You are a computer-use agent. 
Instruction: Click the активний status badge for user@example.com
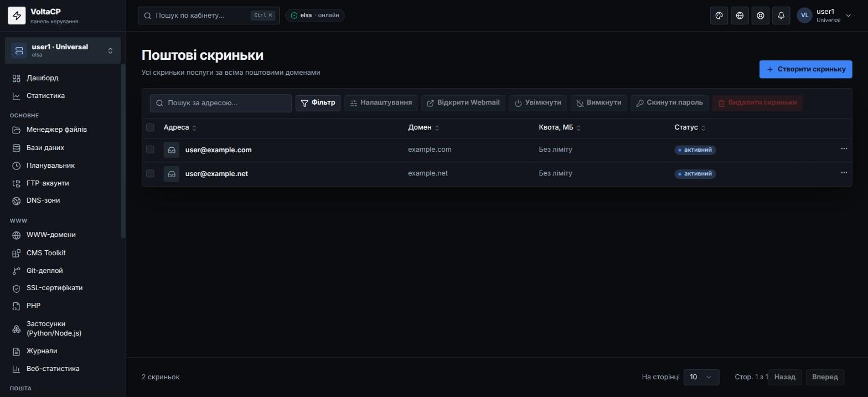pyautogui.click(x=695, y=150)
